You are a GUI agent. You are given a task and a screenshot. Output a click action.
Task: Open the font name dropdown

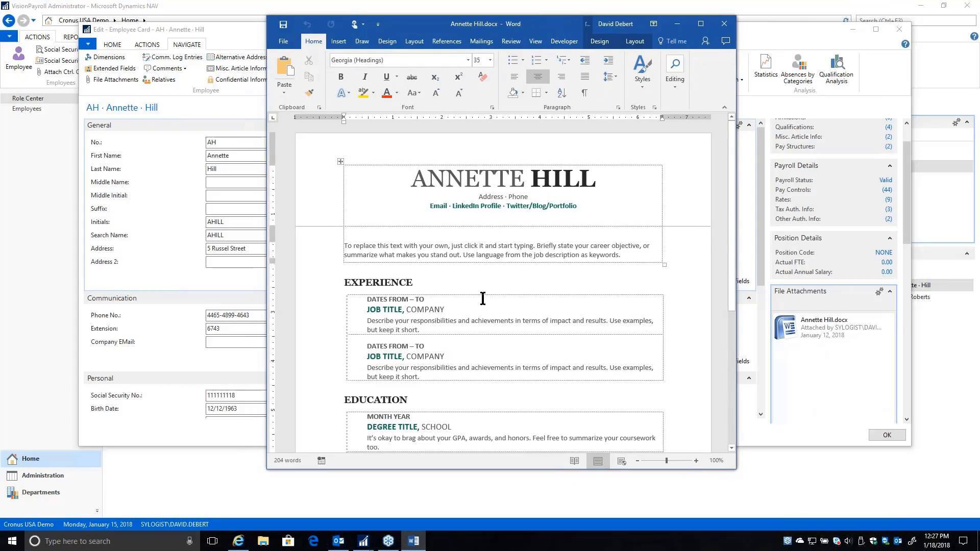pyautogui.click(x=468, y=60)
